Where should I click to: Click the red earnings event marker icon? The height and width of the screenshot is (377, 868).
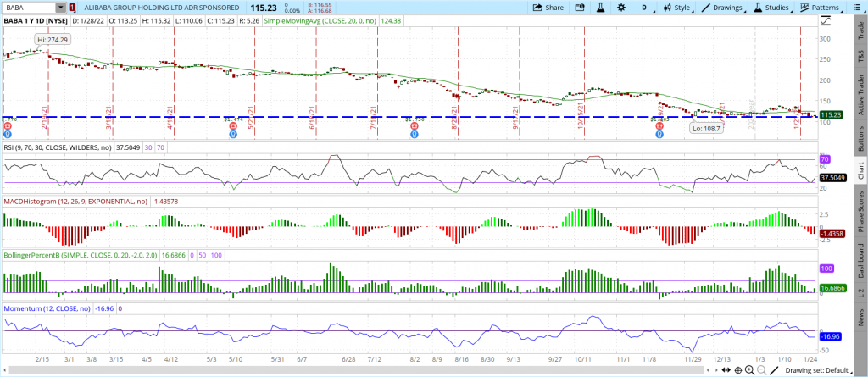click(7, 125)
